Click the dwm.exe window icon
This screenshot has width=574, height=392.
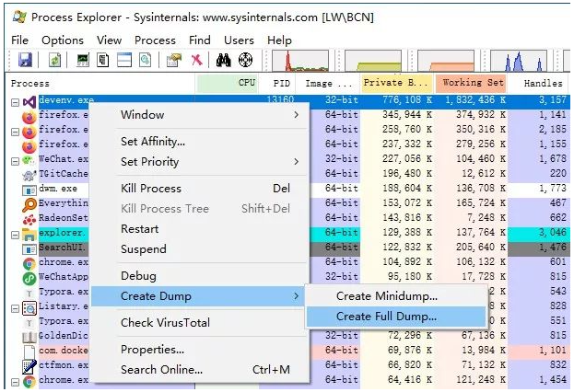click(29, 190)
